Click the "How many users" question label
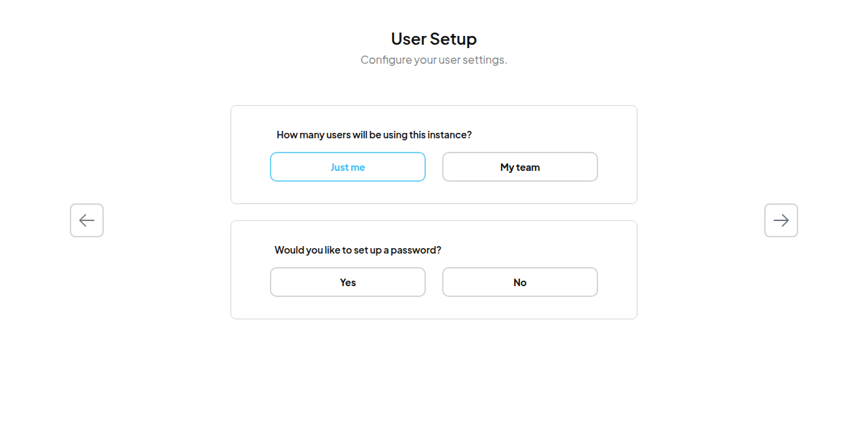868x440 pixels. (x=374, y=135)
